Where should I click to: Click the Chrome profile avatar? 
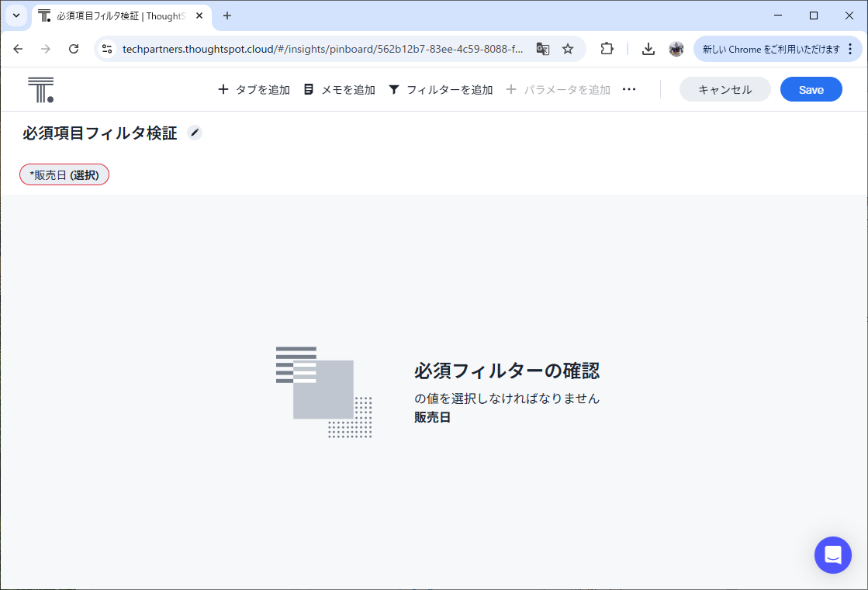(x=676, y=49)
